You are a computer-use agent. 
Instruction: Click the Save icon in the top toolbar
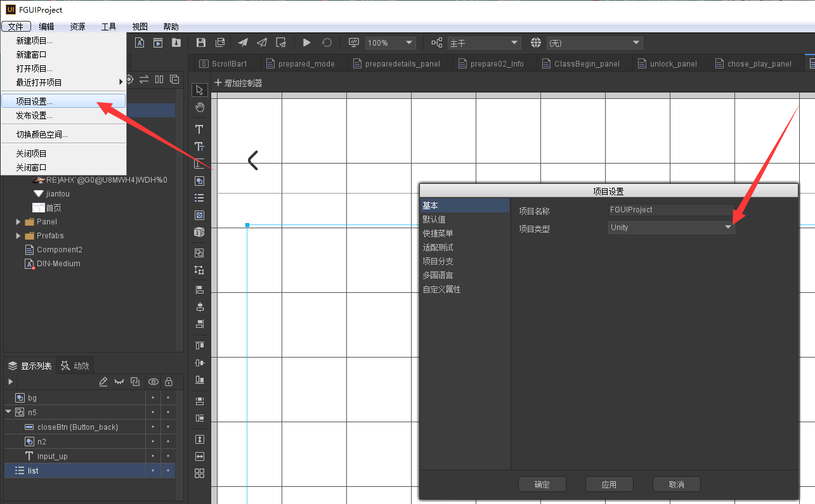(x=200, y=42)
